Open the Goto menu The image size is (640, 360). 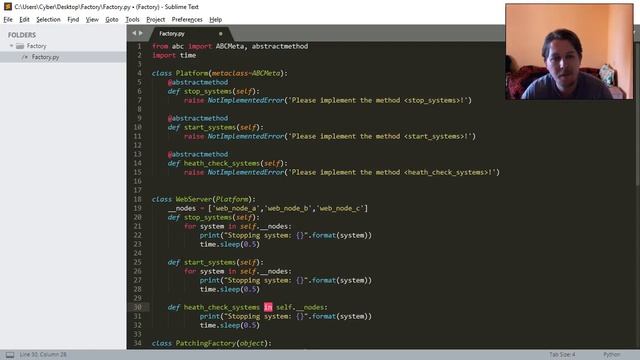coord(111,20)
